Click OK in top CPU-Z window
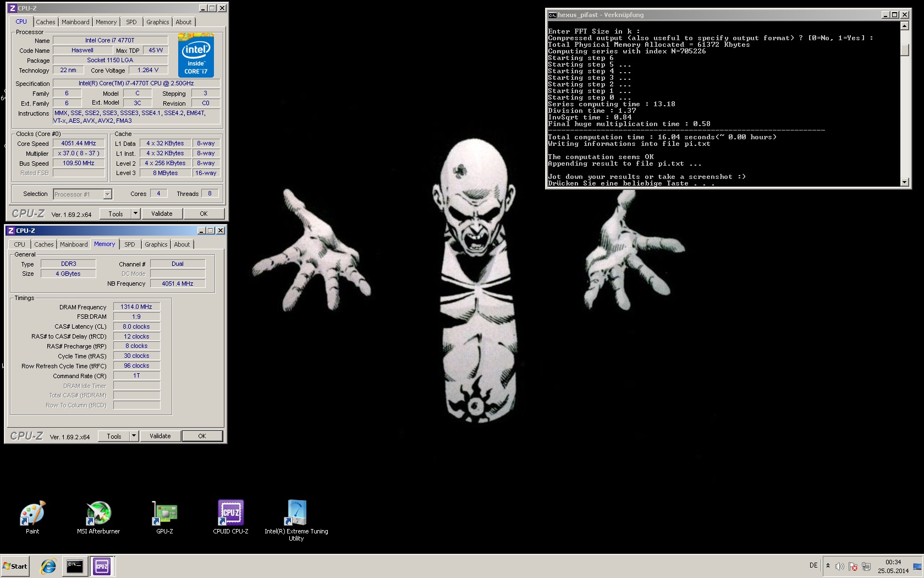 (x=204, y=214)
